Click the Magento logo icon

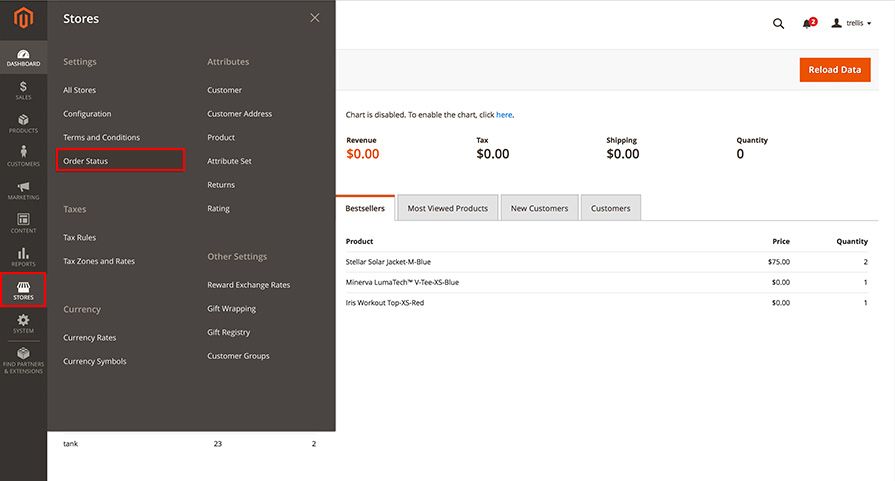(23, 18)
